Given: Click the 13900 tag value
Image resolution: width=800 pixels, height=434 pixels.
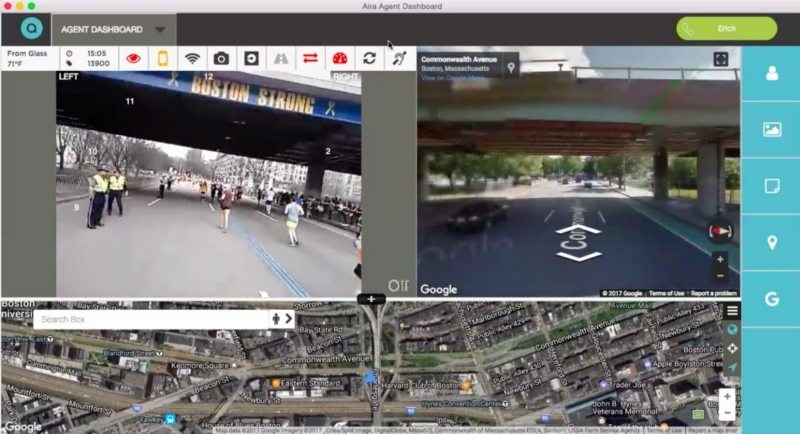Looking at the screenshot, I should click(98, 63).
